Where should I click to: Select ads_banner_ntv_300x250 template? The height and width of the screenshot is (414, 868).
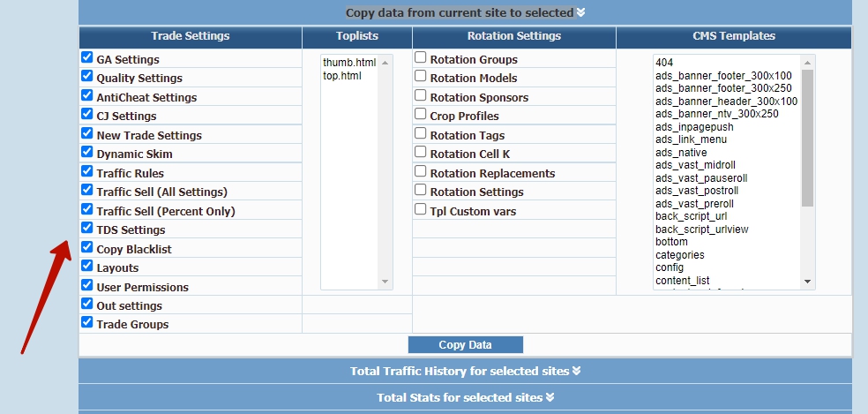[727, 114]
